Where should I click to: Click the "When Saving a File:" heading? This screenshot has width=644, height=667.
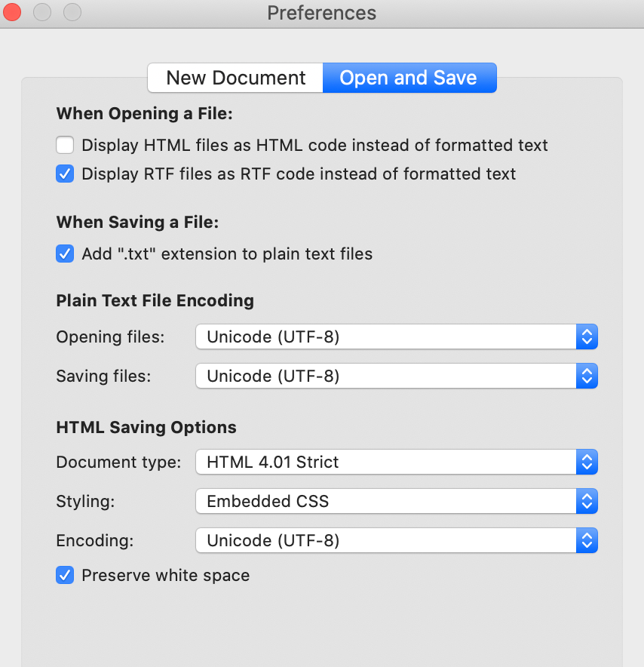coord(136,222)
